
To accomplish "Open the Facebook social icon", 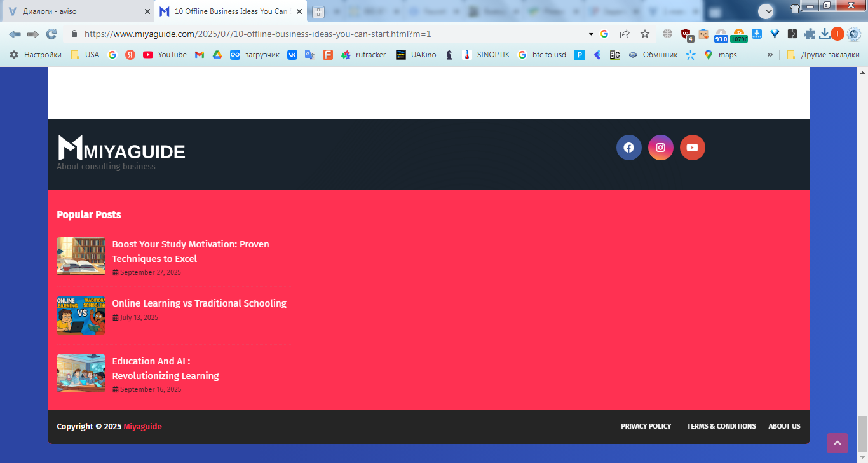I will [628, 148].
